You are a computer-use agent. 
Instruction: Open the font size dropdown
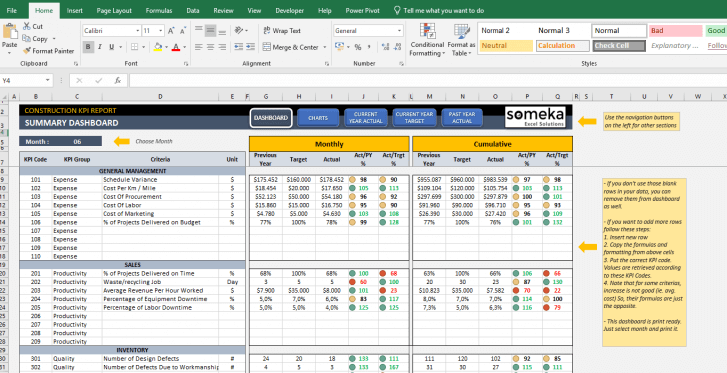click(x=161, y=31)
